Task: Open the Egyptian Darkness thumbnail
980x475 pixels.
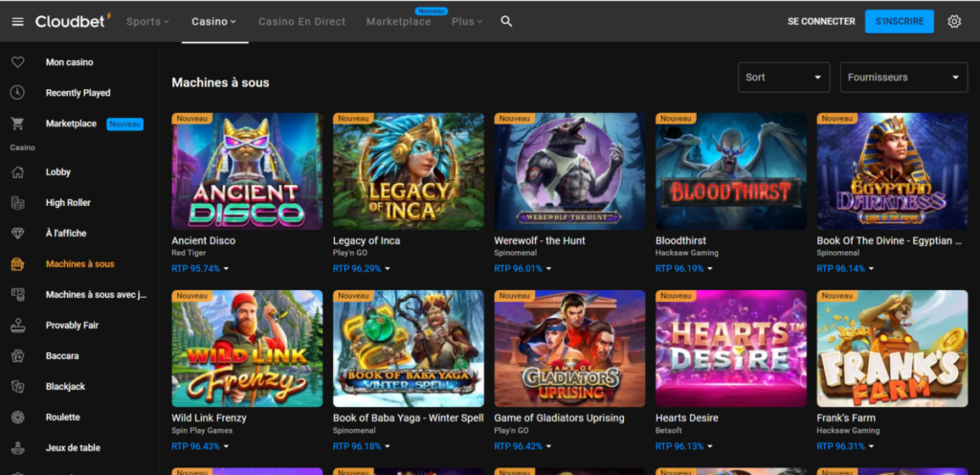Action: 893,171
